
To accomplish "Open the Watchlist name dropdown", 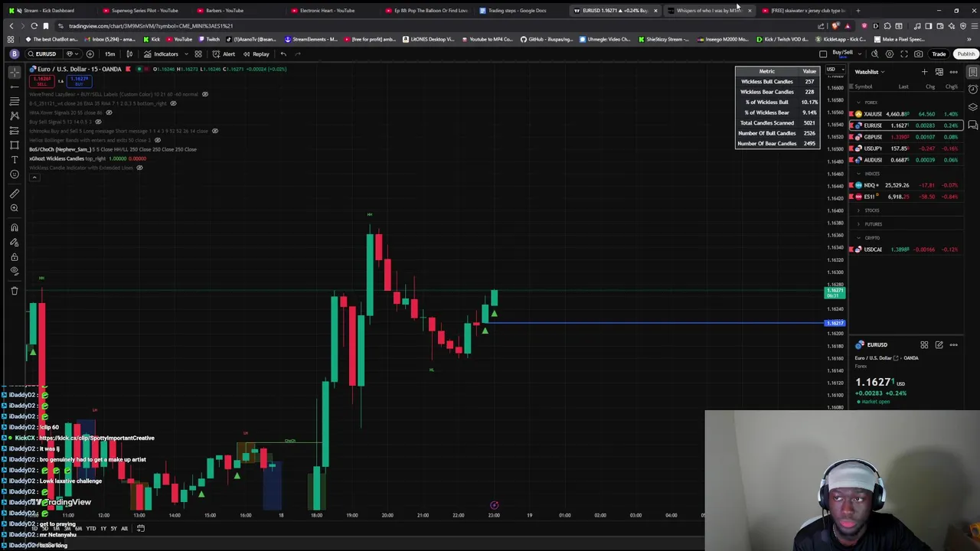I will 870,72.
